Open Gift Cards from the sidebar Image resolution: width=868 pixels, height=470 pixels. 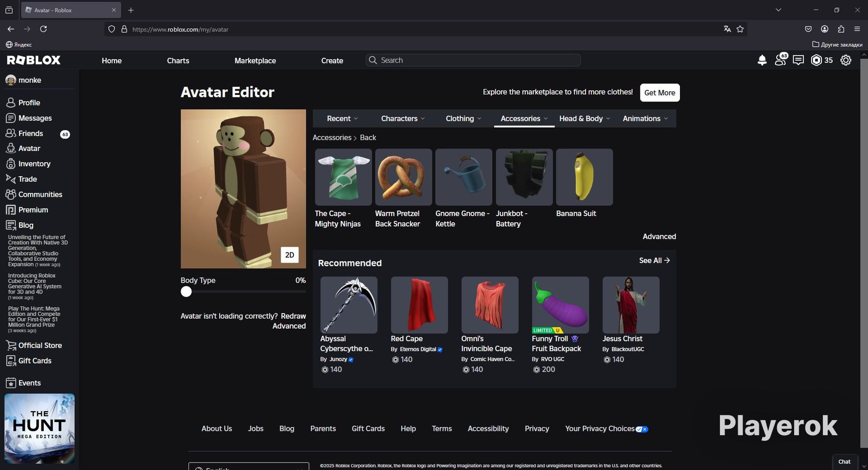pyautogui.click(x=35, y=360)
